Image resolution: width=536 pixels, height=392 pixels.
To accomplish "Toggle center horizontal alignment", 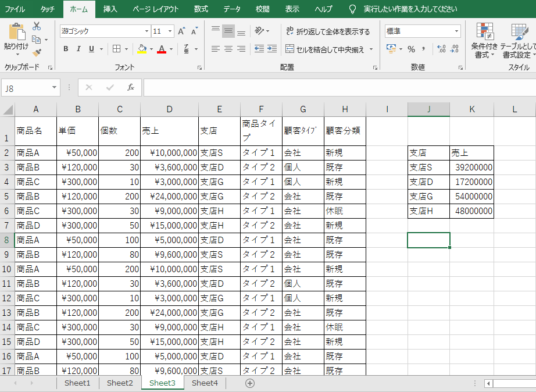I will pos(228,49).
